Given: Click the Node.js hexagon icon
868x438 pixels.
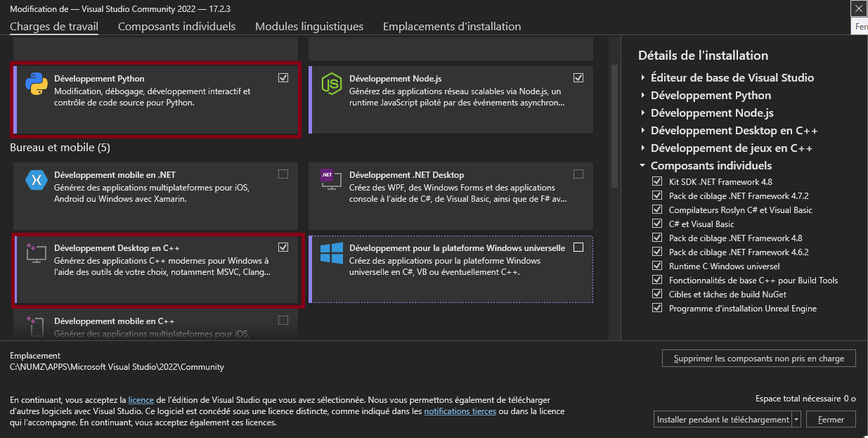Looking at the screenshot, I should (x=331, y=83).
